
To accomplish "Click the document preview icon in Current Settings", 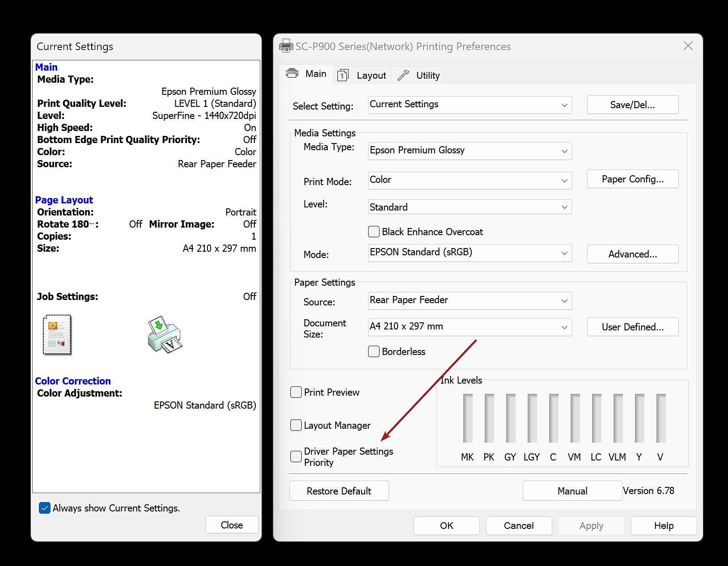I will 56,334.
